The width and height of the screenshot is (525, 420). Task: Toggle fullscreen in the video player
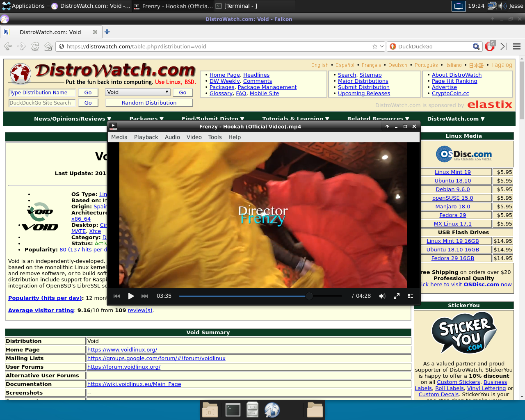(x=397, y=296)
